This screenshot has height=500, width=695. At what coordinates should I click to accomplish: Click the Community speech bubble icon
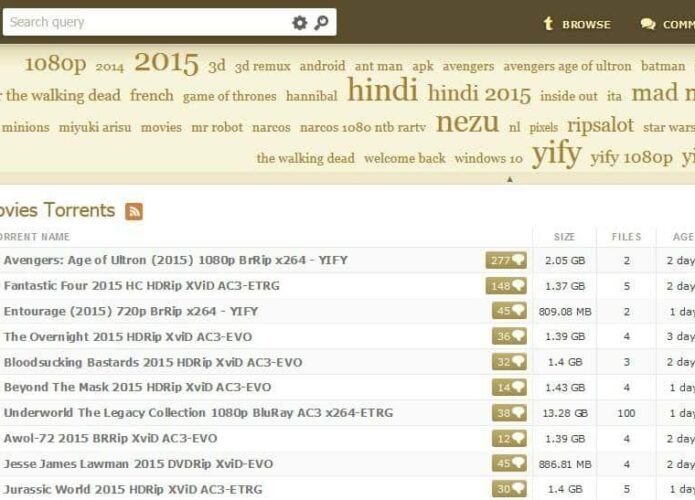[x=648, y=24]
